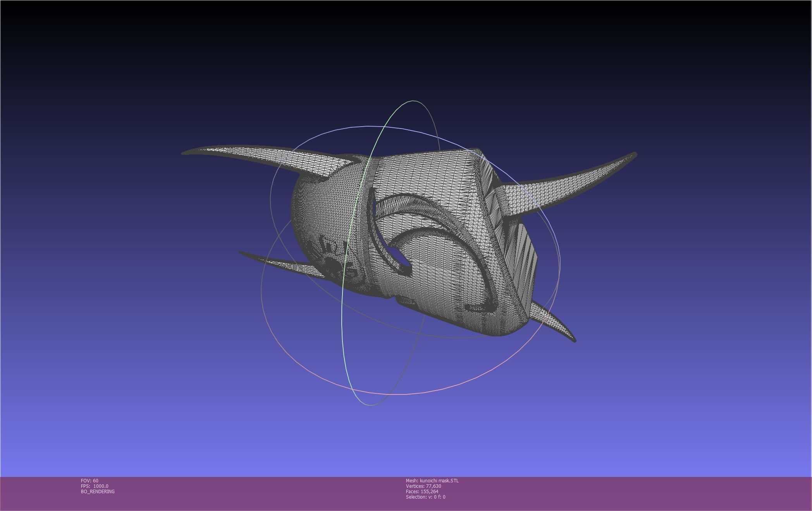The width and height of the screenshot is (812, 511).
Task: Click the BO_RENDERING status text
Action: 98,491
